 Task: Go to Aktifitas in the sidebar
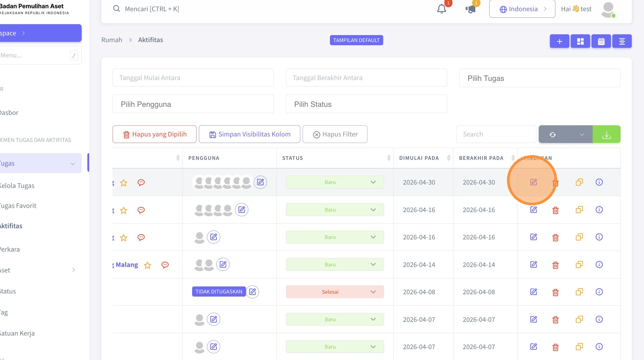(11, 226)
